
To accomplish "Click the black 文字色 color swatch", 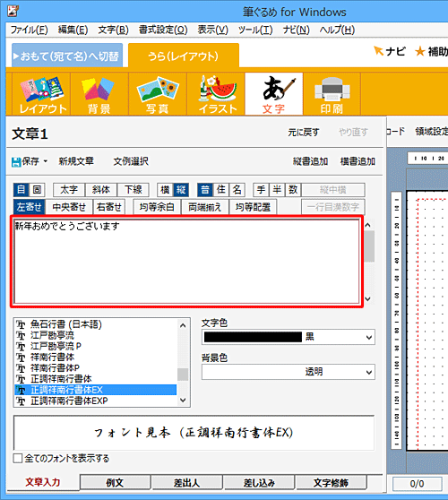I will pos(253,337).
